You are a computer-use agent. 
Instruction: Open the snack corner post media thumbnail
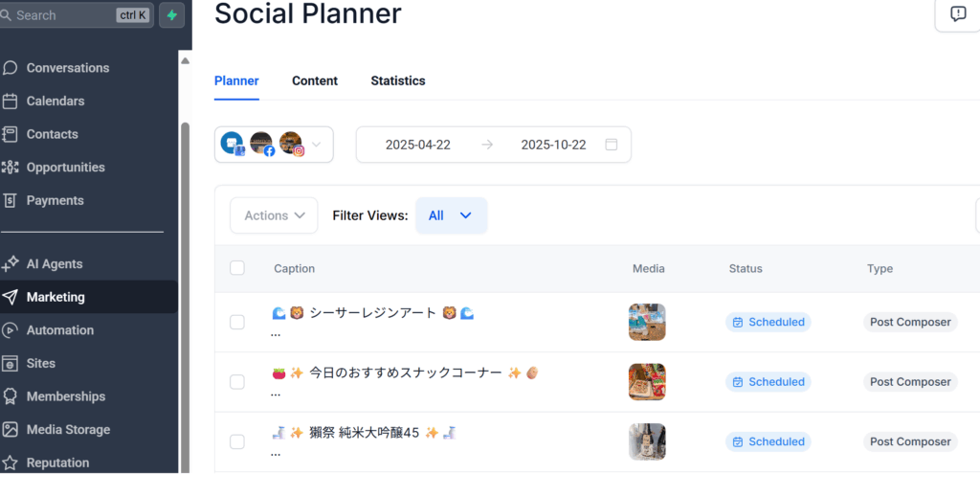point(647,381)
